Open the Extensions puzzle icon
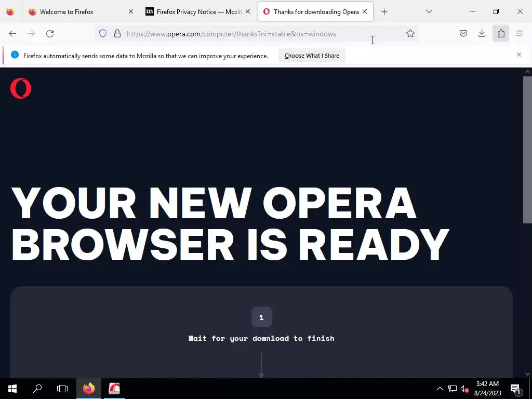Viewport: 532px width, 399px height. (501, 34)
